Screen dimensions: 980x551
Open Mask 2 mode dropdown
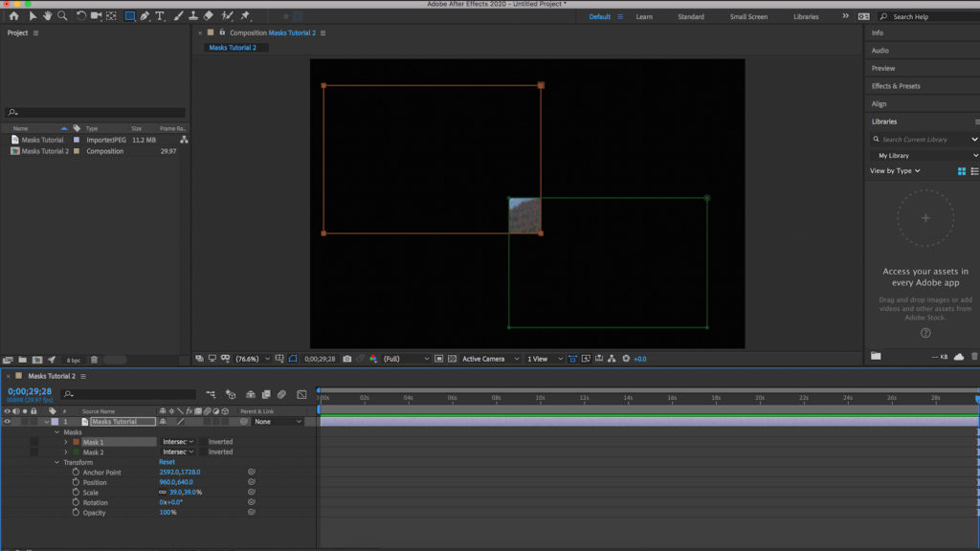(x=178, y=452)
